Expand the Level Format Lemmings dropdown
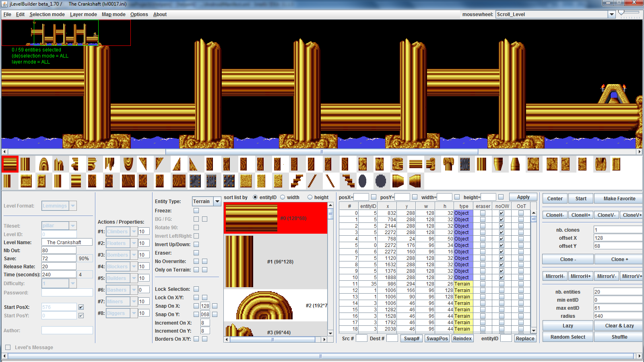The image size is (644, 362). 73,206
